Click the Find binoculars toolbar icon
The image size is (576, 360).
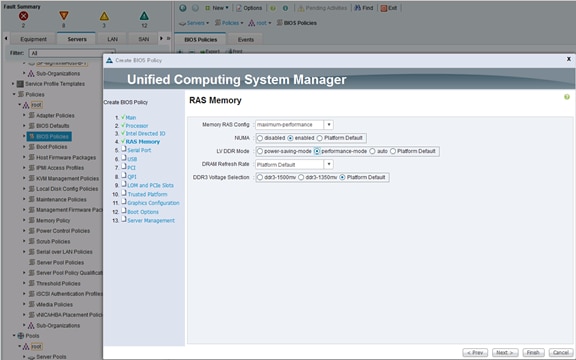coord(357,8)
